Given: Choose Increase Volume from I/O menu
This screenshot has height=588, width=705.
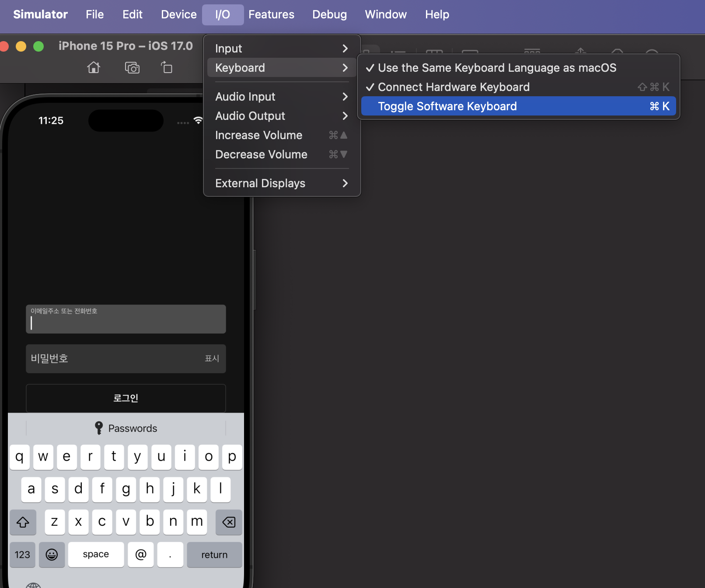Looking at the screenshot, I should [282, 135].
